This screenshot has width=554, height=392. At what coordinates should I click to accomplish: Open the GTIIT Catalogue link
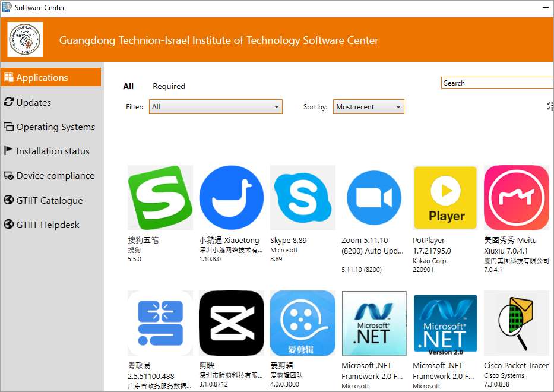49,200
